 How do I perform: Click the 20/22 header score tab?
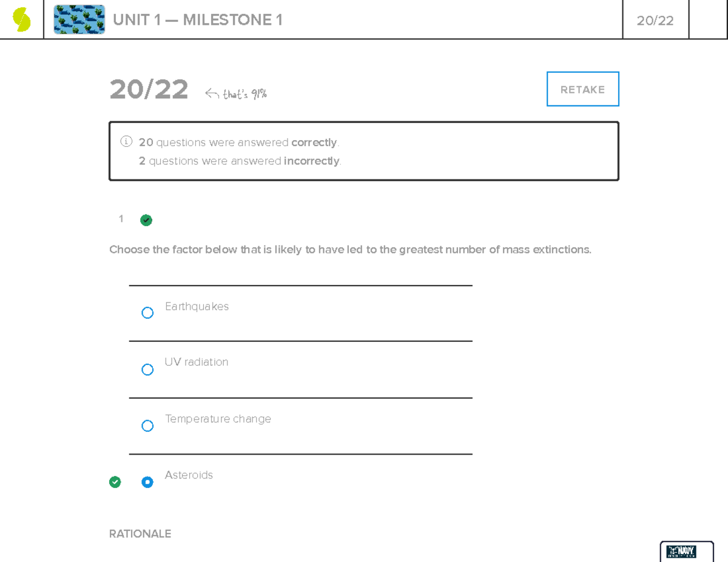click(x=655, y=19)
